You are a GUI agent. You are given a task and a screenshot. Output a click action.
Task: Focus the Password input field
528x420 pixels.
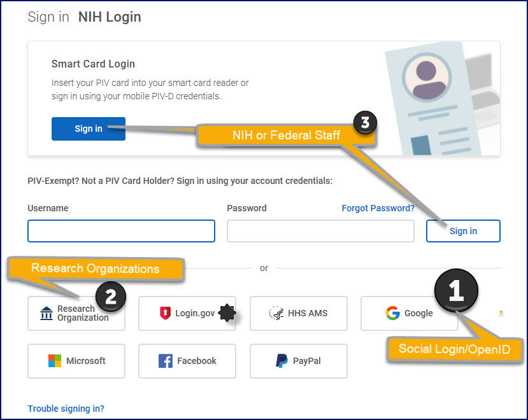(320, 231)
